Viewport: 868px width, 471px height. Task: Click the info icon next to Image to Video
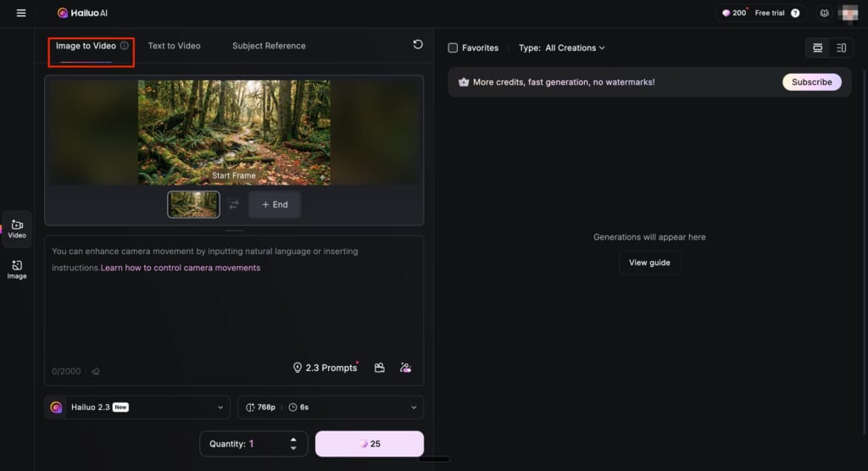124,46
